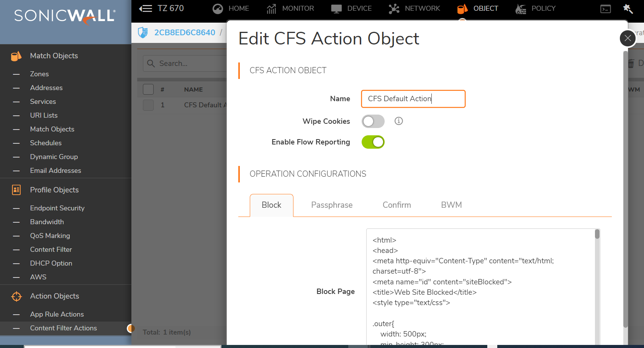
Task: Collapse the Match Objects sidebar section
Action: [54, 56]
